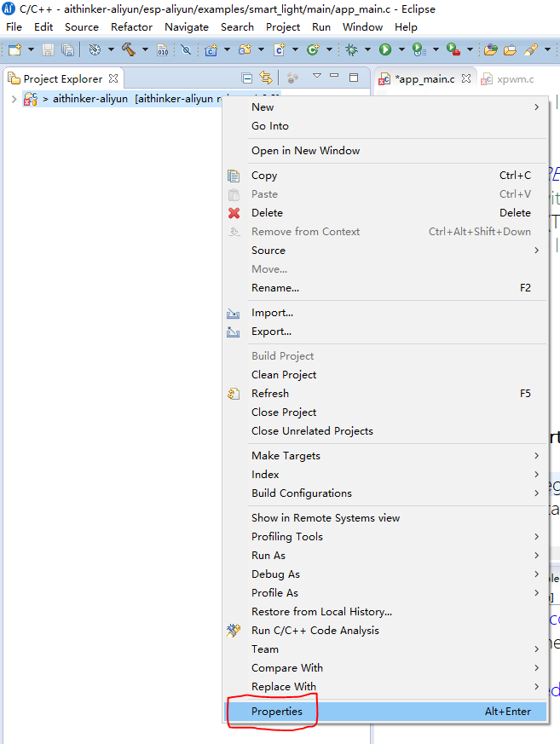The width and height of the screenshot is (560, 744).
Task: Open the dropdown next to hammer icon
Action: [x=145, y=49]
